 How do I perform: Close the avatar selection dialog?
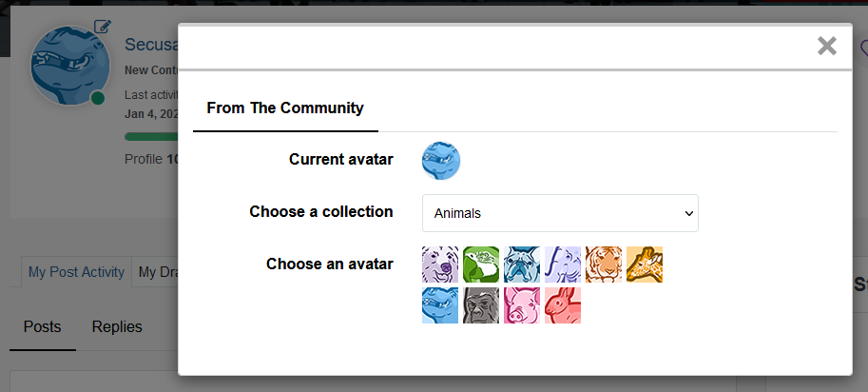(x=827, y=46)
